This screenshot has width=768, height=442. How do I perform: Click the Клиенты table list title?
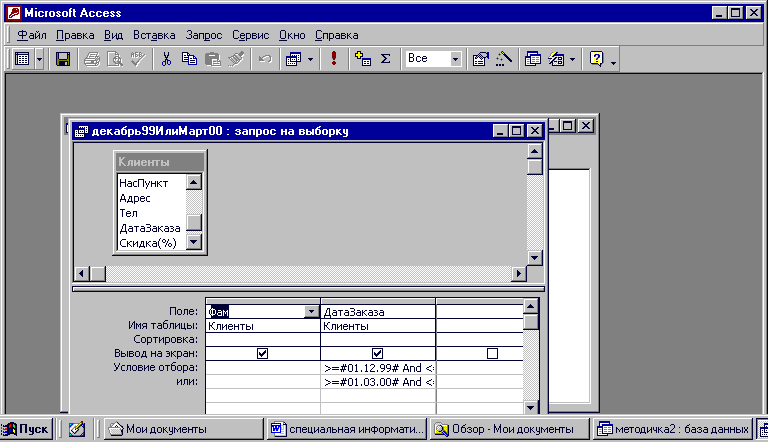coord(160,162)
